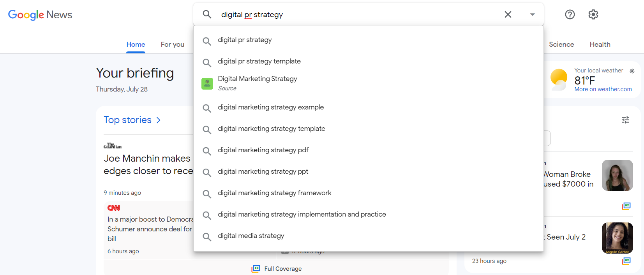Viewport: 644px width, 275px height.
Task: Click the geolocation icon in the weather card
Action: click(632, 71)
